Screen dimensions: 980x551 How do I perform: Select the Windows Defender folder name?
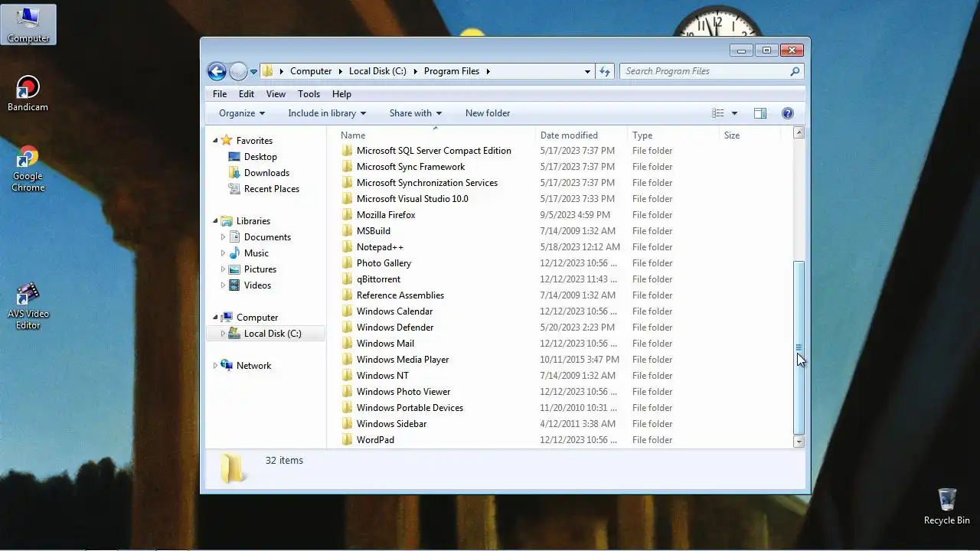coord(395,328)
